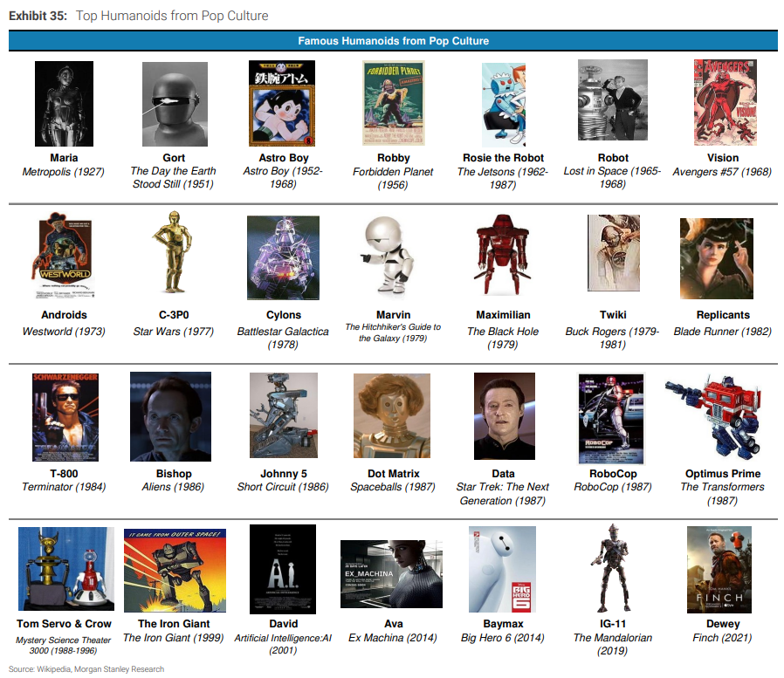The image size is (784, 678).
Task: Click the 'Dewey' name label
Action: (x=723, y=624)
